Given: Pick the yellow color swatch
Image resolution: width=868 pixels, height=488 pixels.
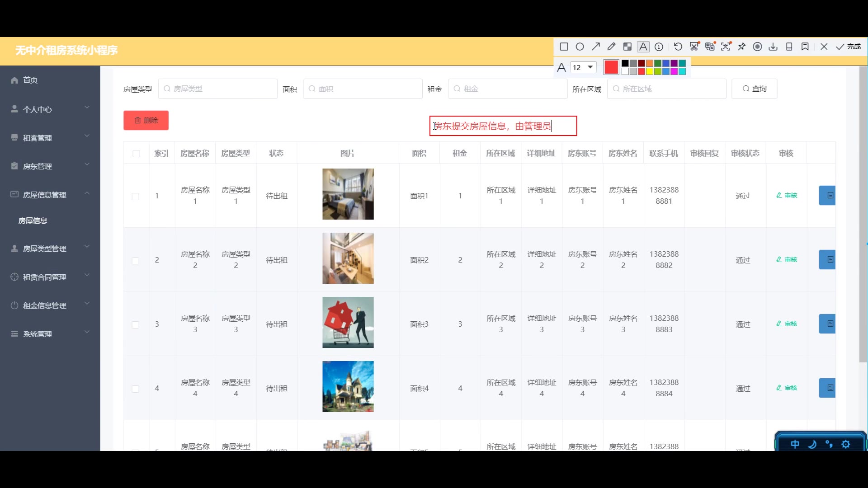Looking at the screenshot, I should tap(650, 71).
